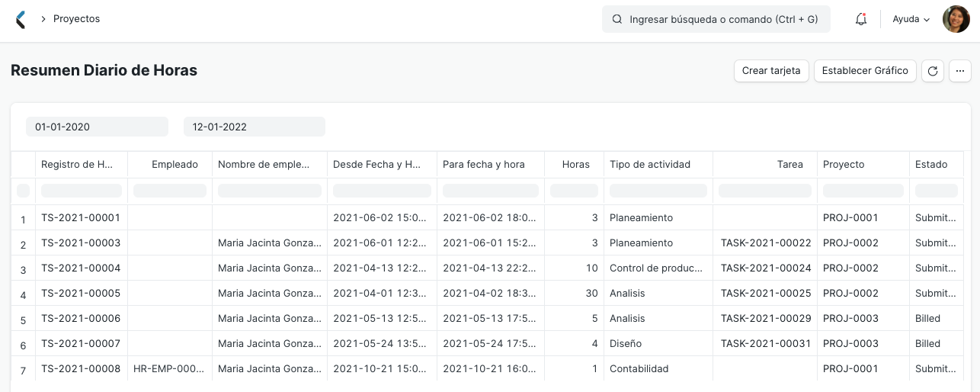Image resolution: width=980 pixels, height=392 pixels.
Task: Click 2021-04-01 12:3... start date cell
Action: click(x=383, y=293)
